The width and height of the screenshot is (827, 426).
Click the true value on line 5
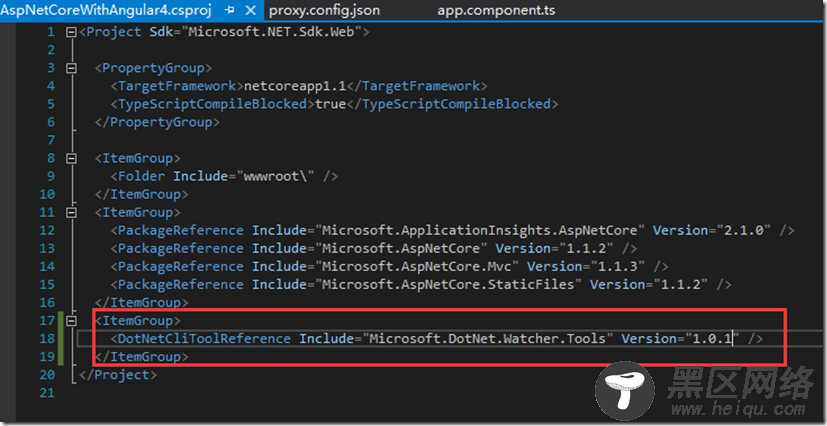(x=330, y=104)
